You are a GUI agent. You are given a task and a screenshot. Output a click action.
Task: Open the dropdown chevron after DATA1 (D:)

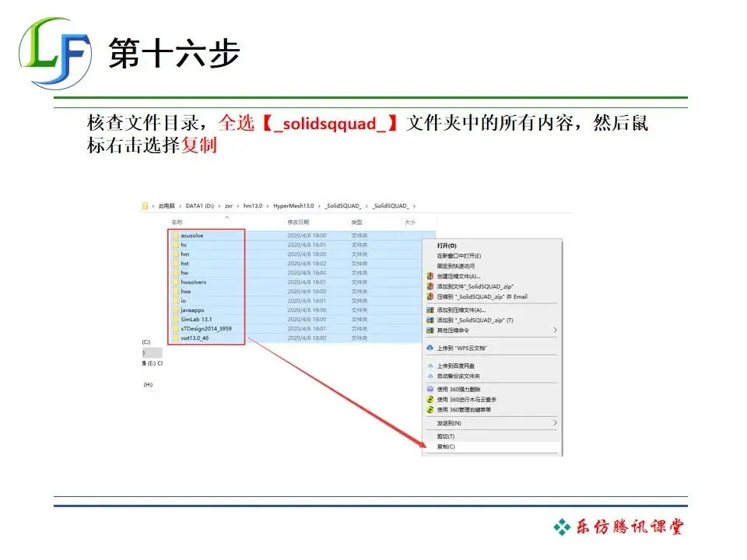tap(219, 206)
